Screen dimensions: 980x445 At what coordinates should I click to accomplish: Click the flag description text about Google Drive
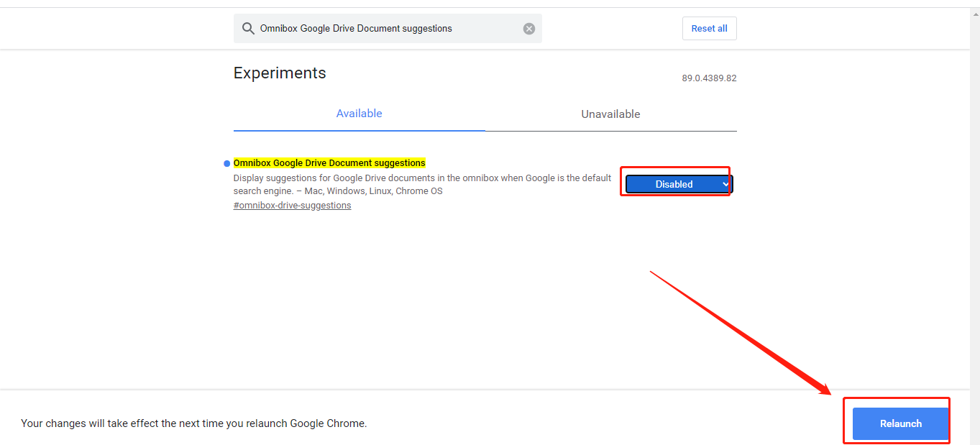coord(422,185)
